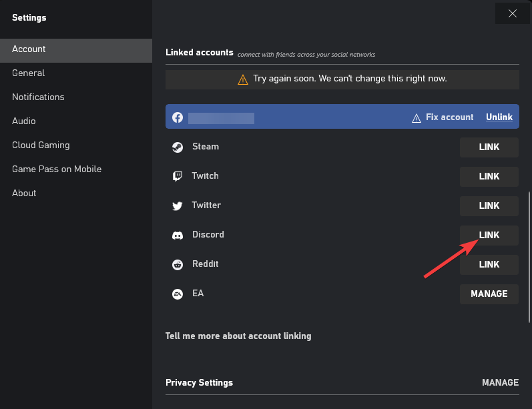
Task: Click the Facebook icon in linked account bar
Action: click(178, 117)
